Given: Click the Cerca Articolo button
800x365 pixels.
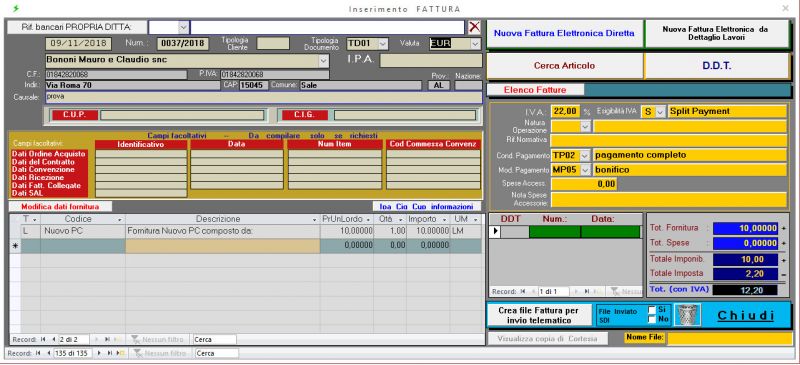Looking at the screenshot, I should (564, 66).
